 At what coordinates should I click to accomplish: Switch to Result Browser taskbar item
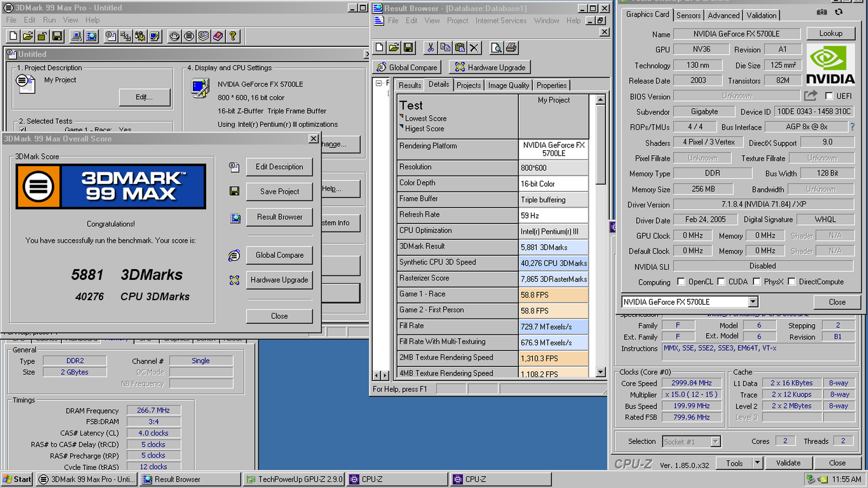tap(190, 479)
